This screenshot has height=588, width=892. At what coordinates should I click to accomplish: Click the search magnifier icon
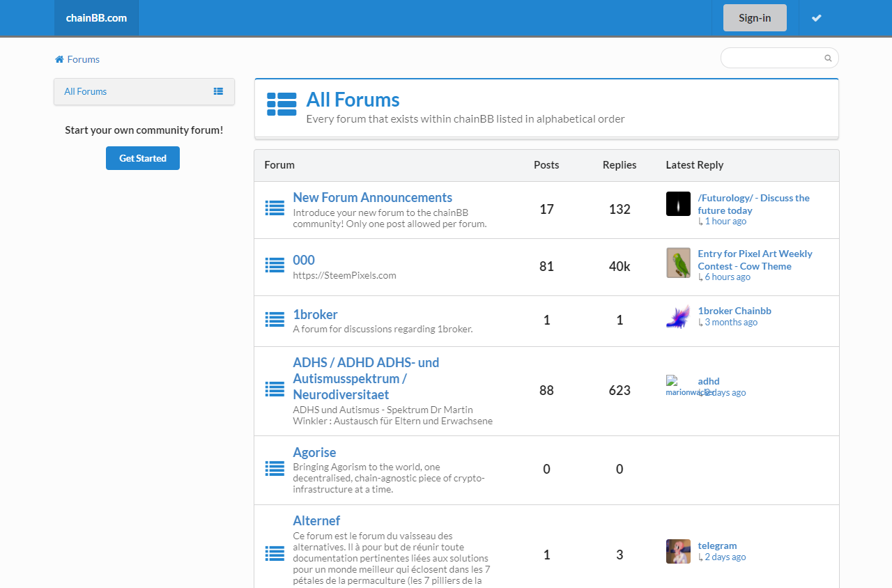828,59
